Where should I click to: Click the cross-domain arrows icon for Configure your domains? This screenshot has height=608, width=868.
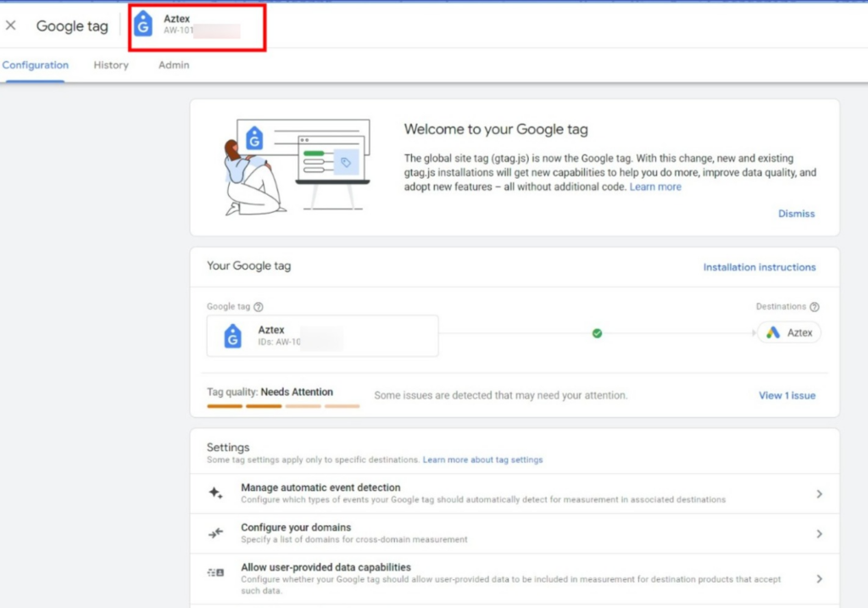[x=215, y=533]
